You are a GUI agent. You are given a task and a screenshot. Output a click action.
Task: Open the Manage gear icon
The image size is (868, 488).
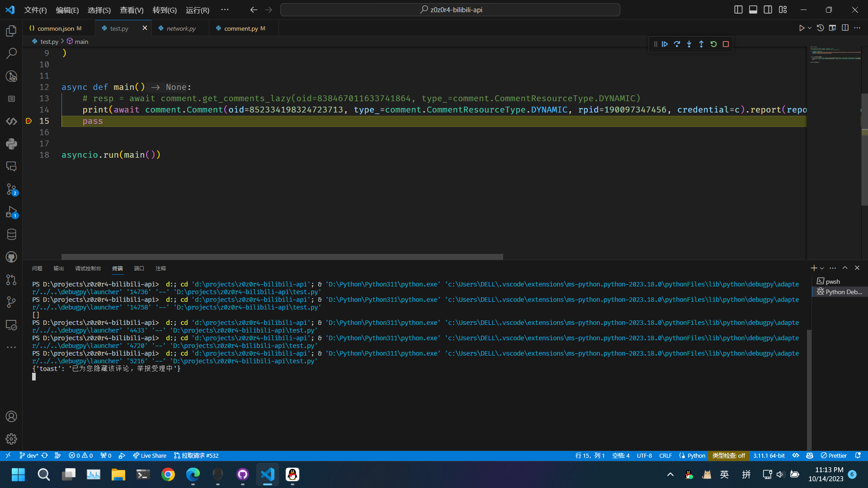coord(11,439)
